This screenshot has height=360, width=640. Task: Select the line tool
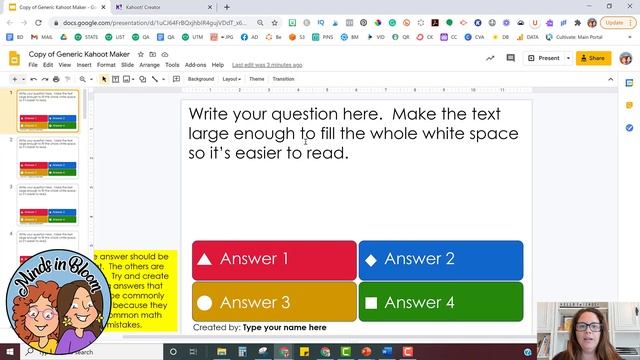point(155,79)
